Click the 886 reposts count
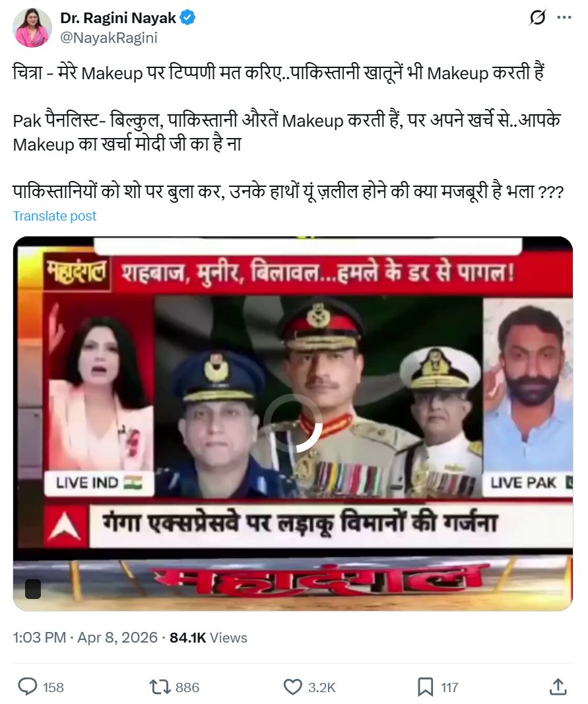The width and height of the screenshot is (588, 704). [187, 687]
